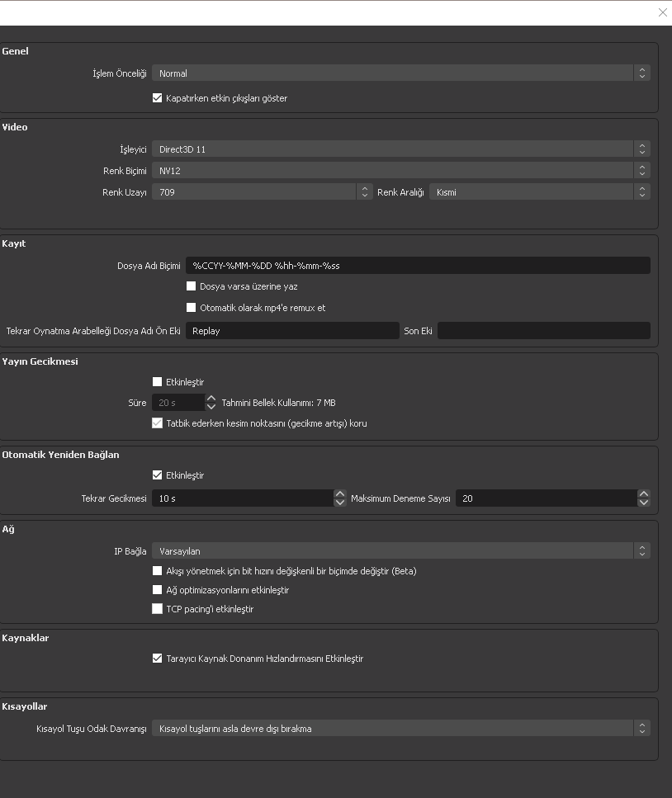Enable Ağ optimizasyonlarını etkinleştir checkbox

tap(158, 590)
